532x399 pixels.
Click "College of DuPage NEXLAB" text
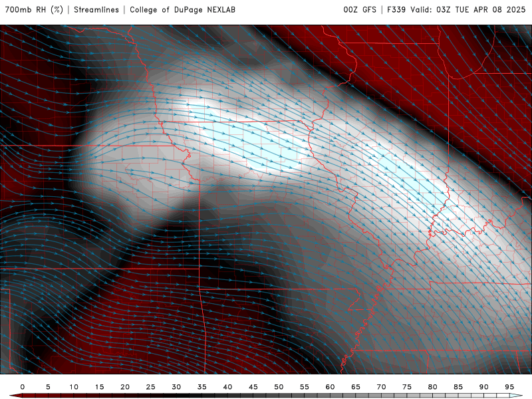(x=182, y=10)
